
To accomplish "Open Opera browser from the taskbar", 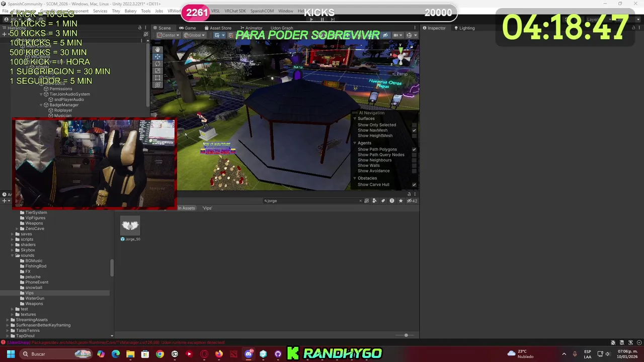I will point(204,354).
